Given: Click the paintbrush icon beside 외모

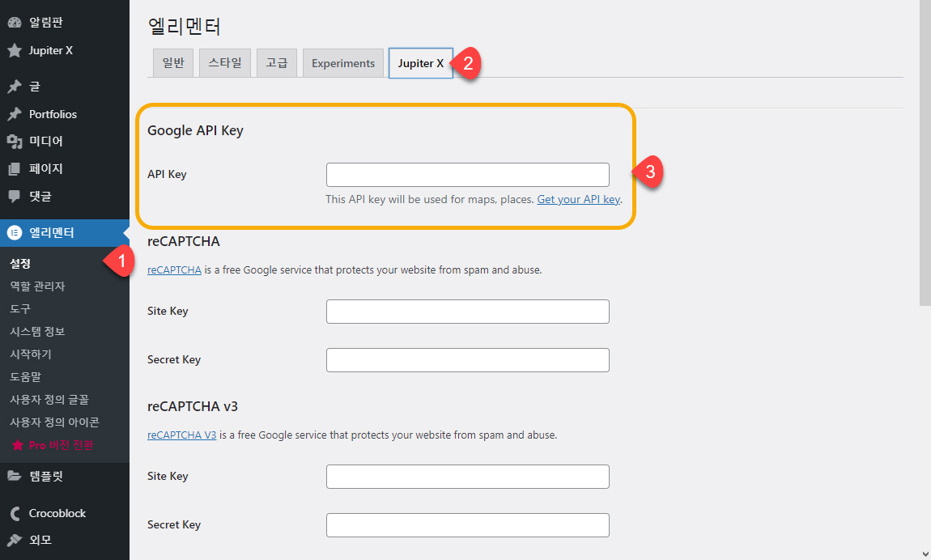Looking at the screenshot, I should [x=15, y=540].
